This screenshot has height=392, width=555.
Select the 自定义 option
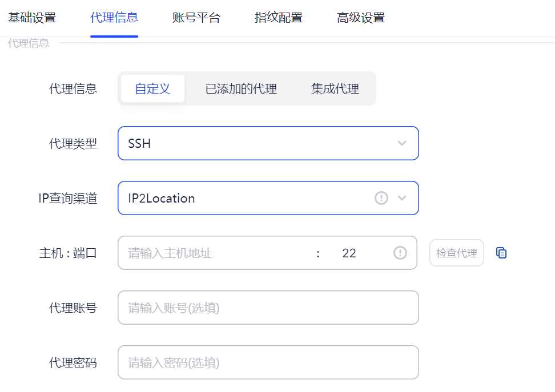click(152, 88)
